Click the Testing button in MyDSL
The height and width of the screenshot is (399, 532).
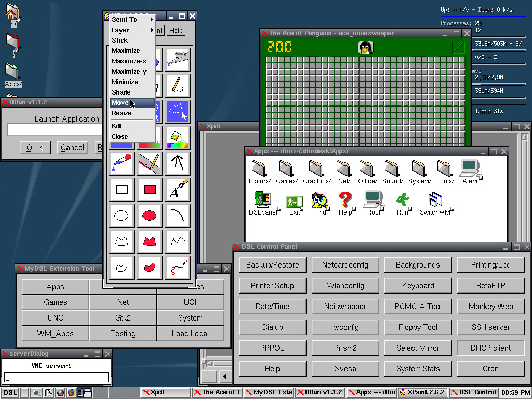pyautogui.click(x=123, y=334)
